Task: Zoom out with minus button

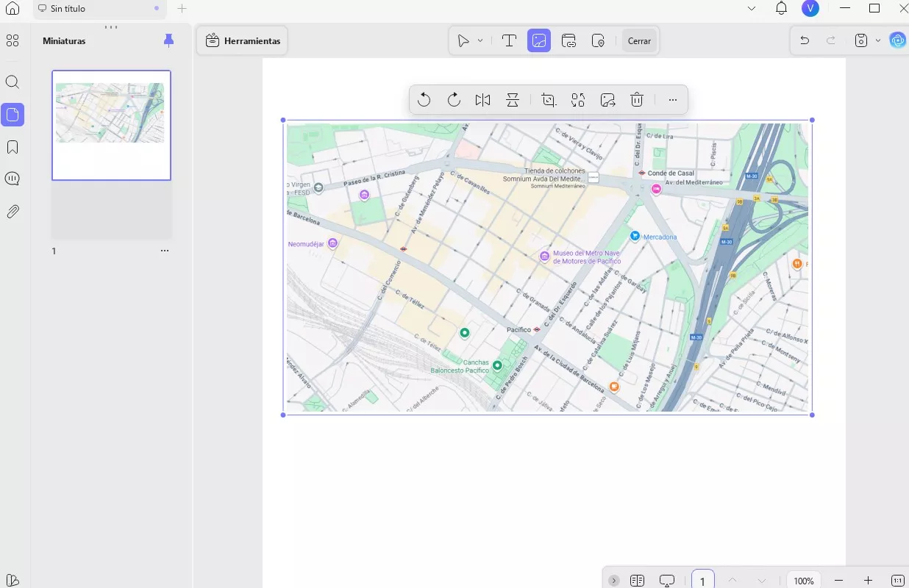Action: (838, 581)
